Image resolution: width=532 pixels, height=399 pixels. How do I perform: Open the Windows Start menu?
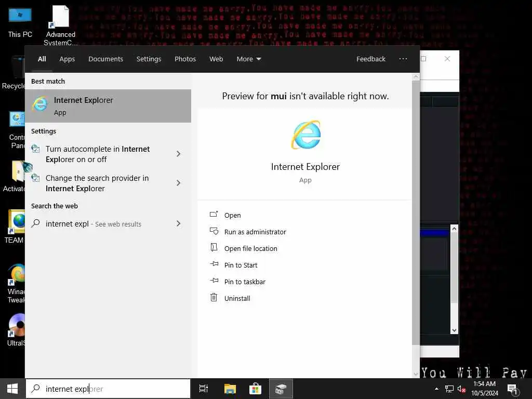12,389
